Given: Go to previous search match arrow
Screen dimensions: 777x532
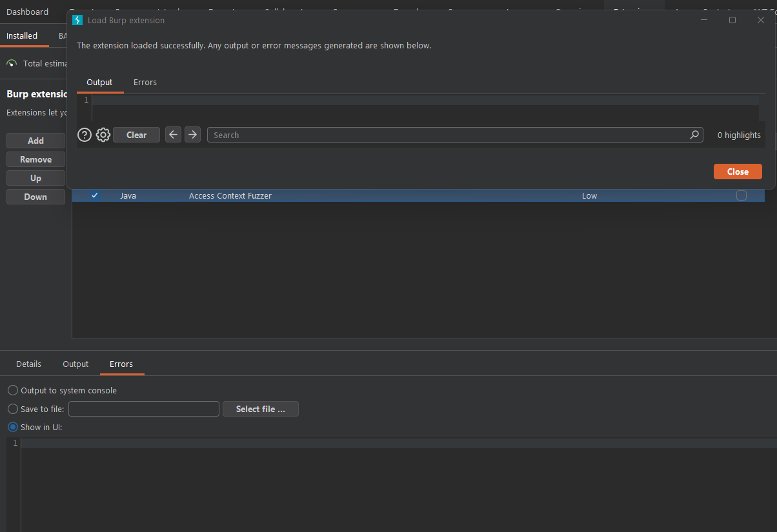Looking at the screenshot, I should [173, 135].
